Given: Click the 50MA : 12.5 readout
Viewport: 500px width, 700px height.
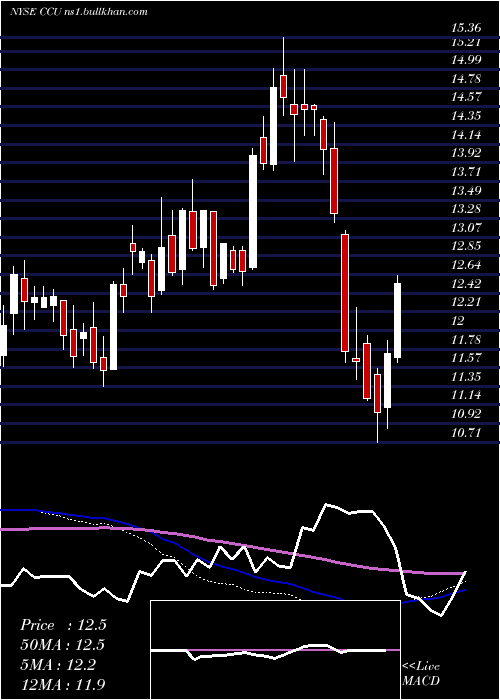Looking at the screenshot, I should point(63,645).
